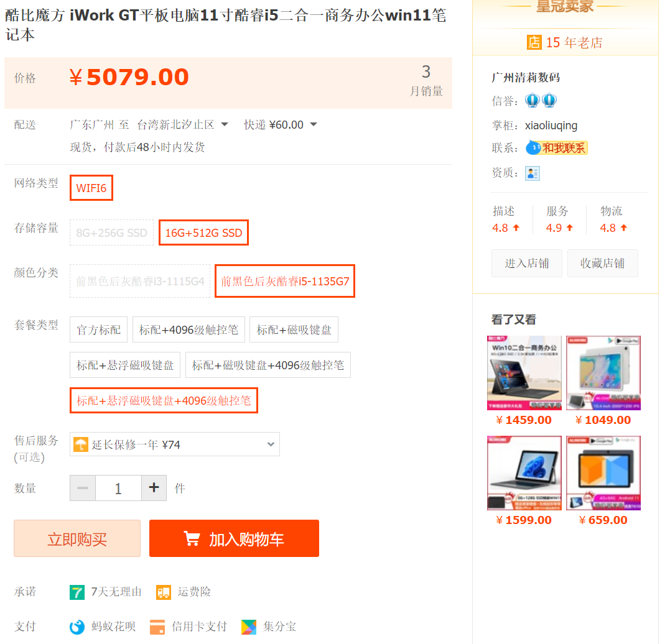Click the 7-day no-reason return icon

coord(77,592)
